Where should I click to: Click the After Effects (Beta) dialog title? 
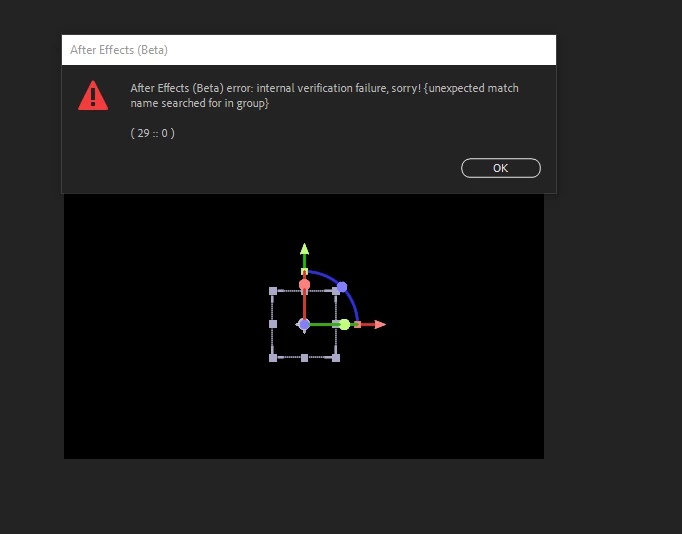[x=119, y=50]
